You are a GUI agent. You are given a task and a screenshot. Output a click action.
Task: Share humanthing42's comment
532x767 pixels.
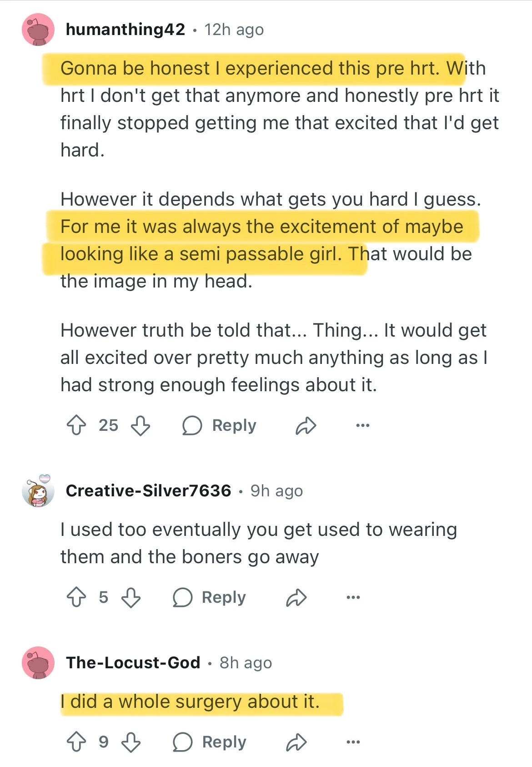306,426
